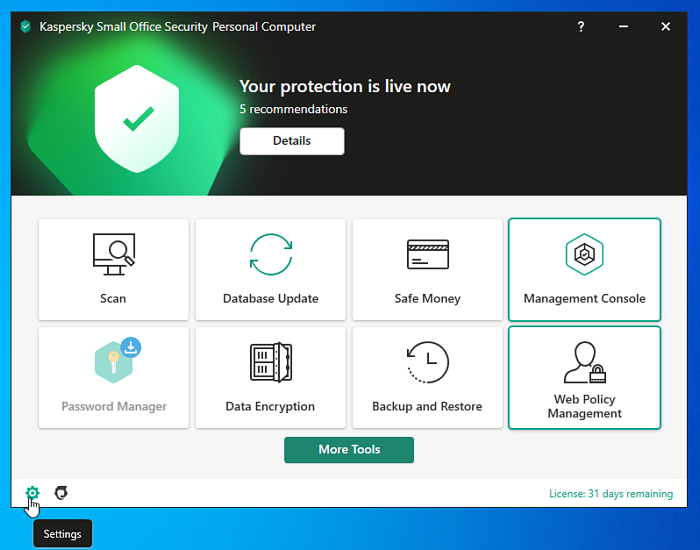700x550 pixels.
Task: Click the Management Console label
Action: click(584, 298)
